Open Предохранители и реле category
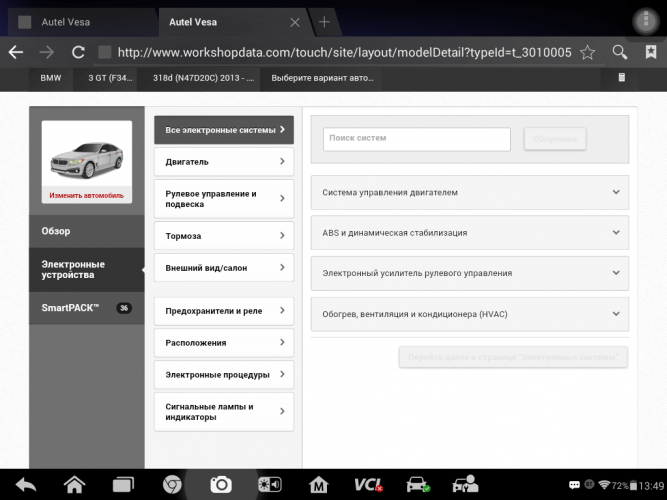This screenshot has width=667, height=500. coord(224,311)
